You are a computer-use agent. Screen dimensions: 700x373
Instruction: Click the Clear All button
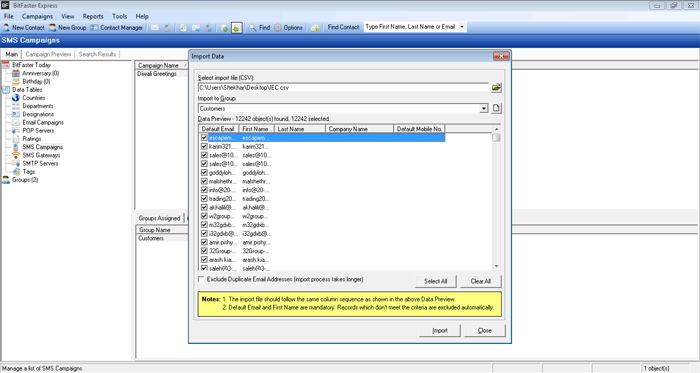(480, 281)
